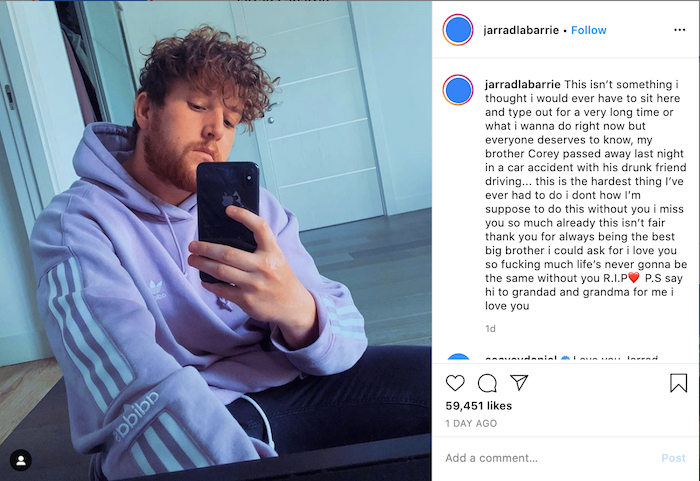Open the comment bubble icon
Image resolution: width=700 pixels, height=481 pixels.
point(487,383)
